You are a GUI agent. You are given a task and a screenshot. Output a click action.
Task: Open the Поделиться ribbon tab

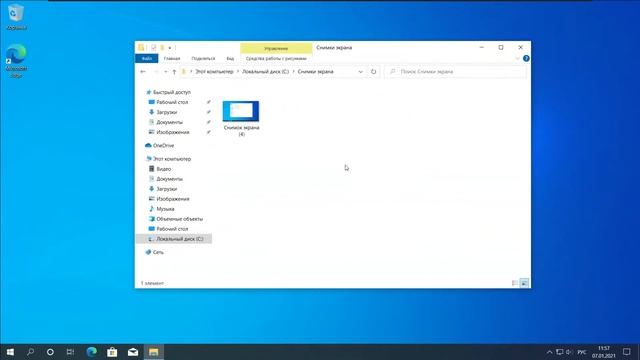click(x=203, y=58)
